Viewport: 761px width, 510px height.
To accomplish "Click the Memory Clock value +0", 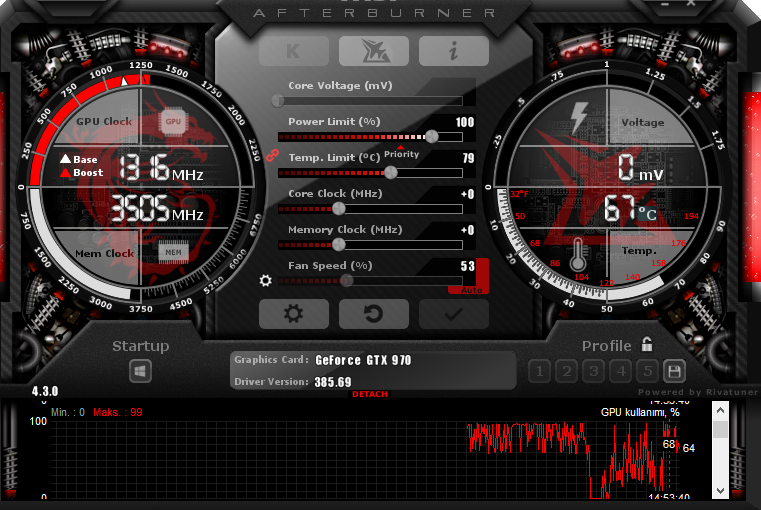I will [x=468, y=230].
